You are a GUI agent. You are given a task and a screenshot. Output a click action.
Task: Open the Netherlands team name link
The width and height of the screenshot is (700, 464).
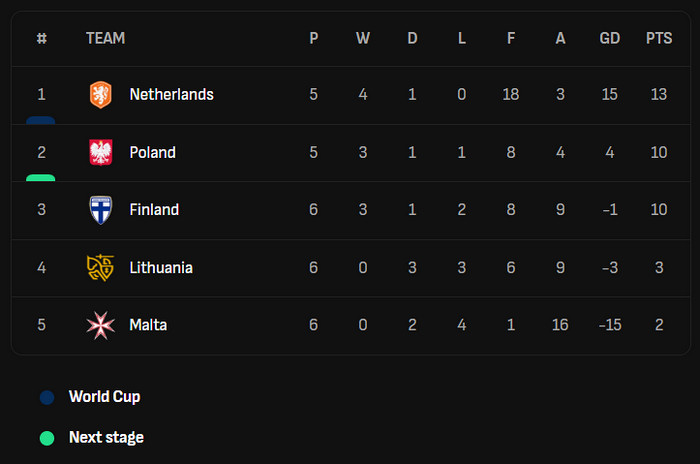click(171, 95)
